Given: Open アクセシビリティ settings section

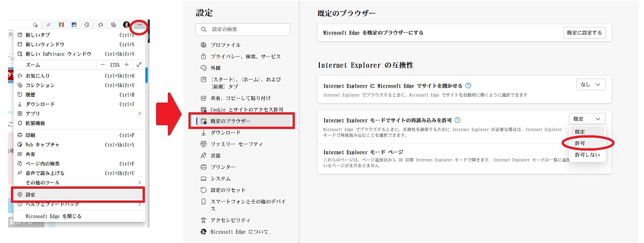Looking at the screenshot, I should click(x=243, y=220).
